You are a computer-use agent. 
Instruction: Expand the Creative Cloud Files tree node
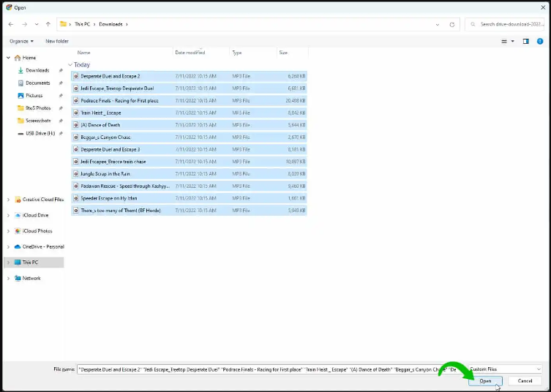(x=8, y=199)
